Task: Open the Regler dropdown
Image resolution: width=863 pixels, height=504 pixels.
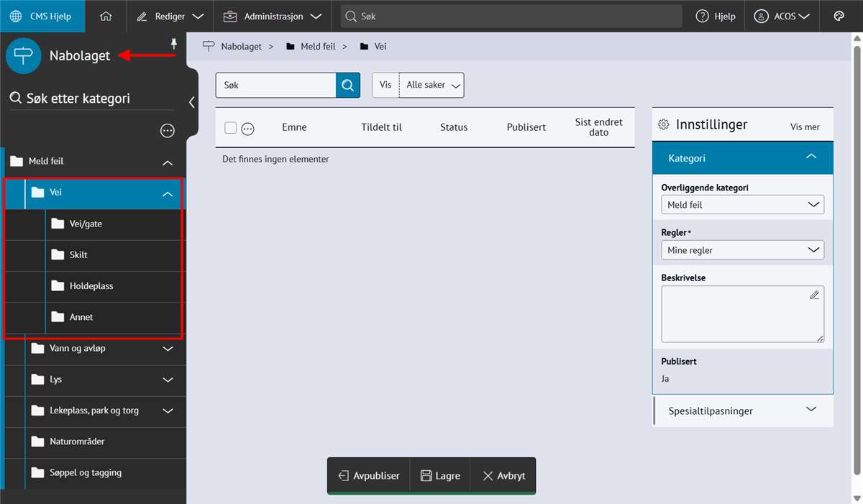Action: point(742,250)
